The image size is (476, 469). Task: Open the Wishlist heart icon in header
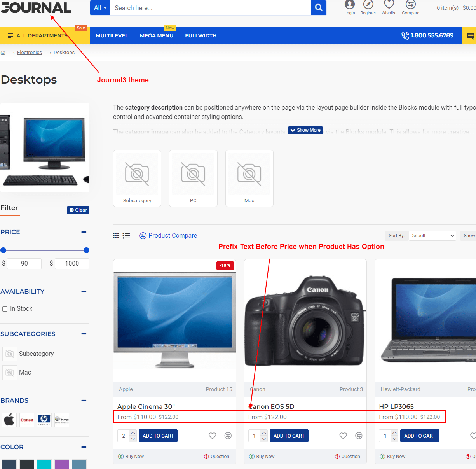389,5
